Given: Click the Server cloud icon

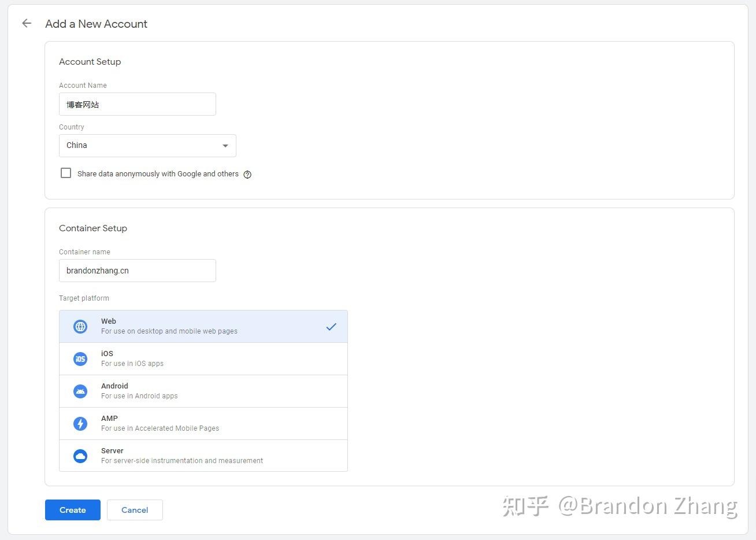Looking at the screenshot, I should tap(80, 456).
